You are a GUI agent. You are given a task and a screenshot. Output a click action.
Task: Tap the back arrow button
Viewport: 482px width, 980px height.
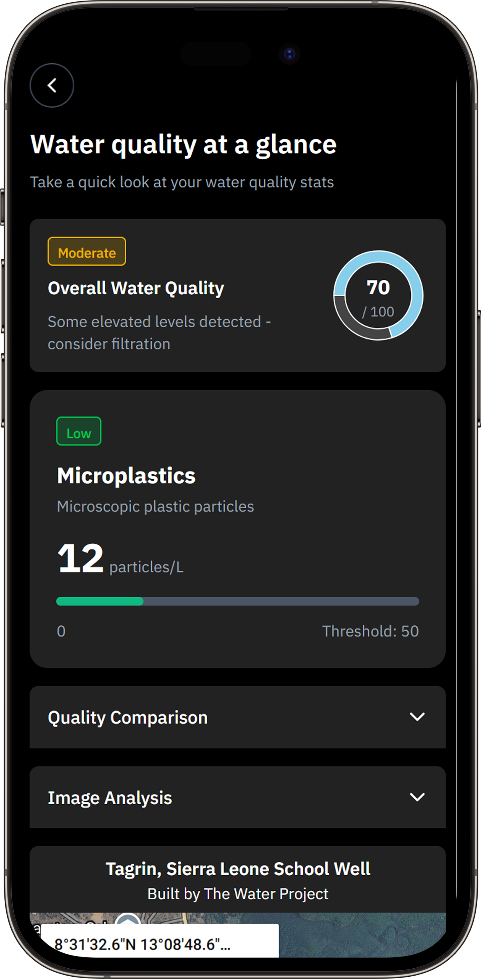click(x=52, y=85)
